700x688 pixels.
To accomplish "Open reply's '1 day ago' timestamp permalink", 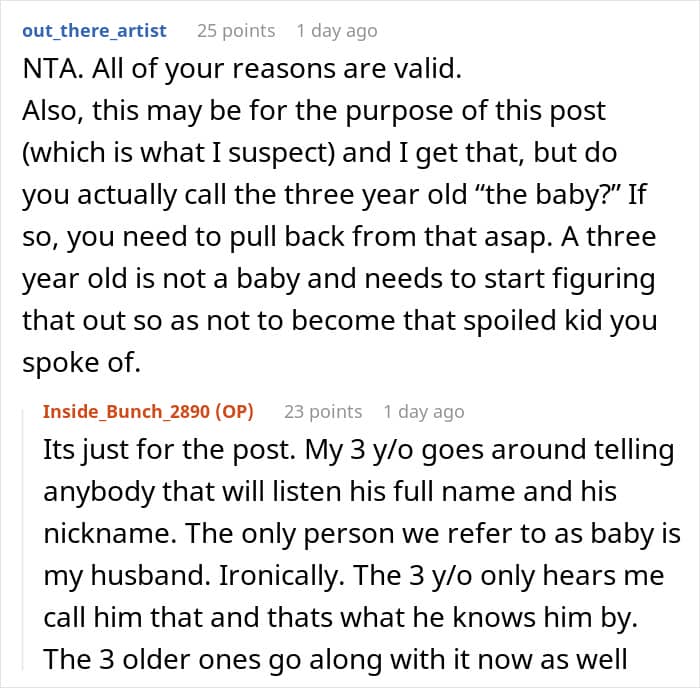I will click(x=424, y=412).
